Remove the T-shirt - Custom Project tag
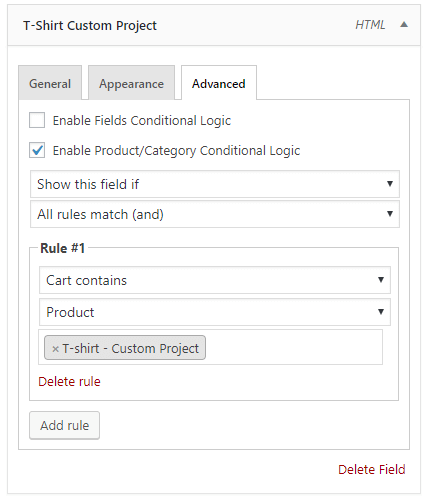The image size is (427, 497). (x=55, y=349)
